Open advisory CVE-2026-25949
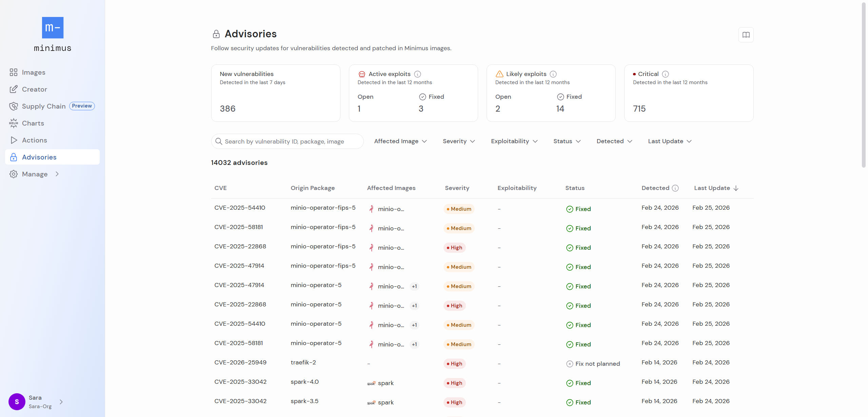This screenshot has width=868, height=417. [x=240, y=362]
